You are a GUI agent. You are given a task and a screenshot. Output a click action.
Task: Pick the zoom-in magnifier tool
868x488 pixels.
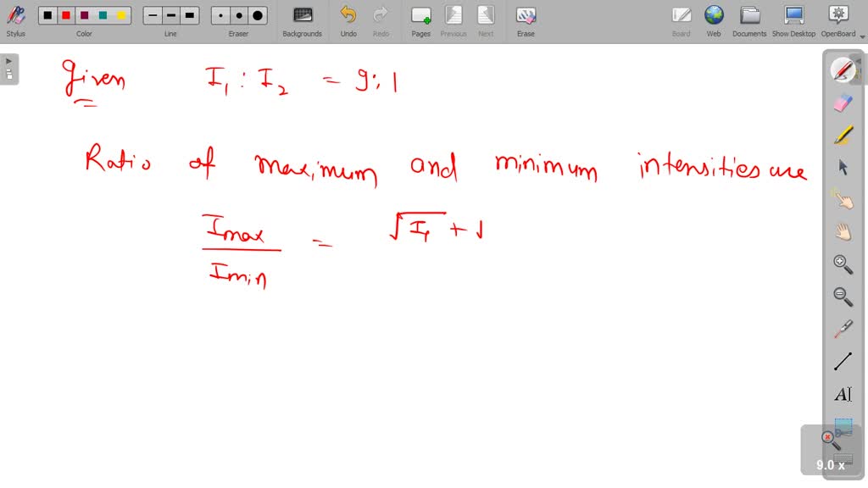(843, 263)
